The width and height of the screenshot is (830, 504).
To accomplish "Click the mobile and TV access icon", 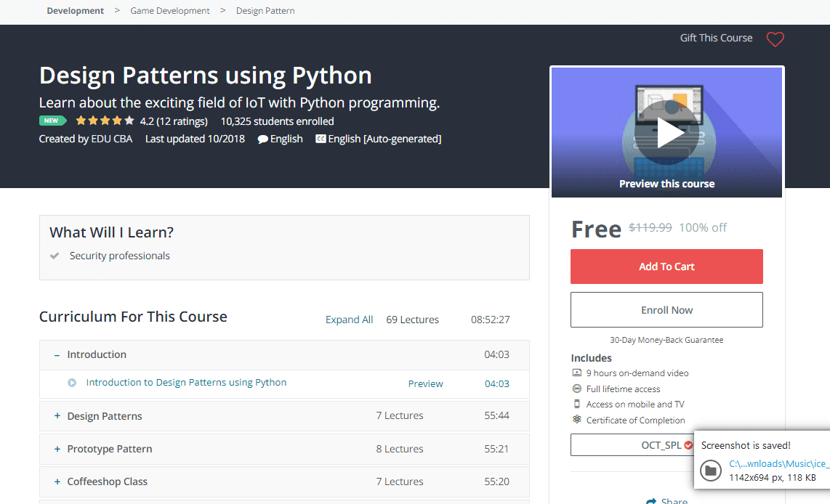I will 577,404.
